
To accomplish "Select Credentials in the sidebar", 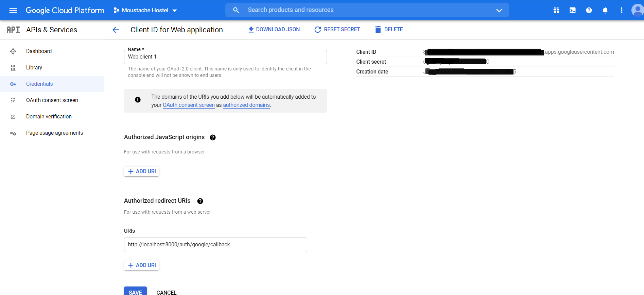I will tap(52, 84).
